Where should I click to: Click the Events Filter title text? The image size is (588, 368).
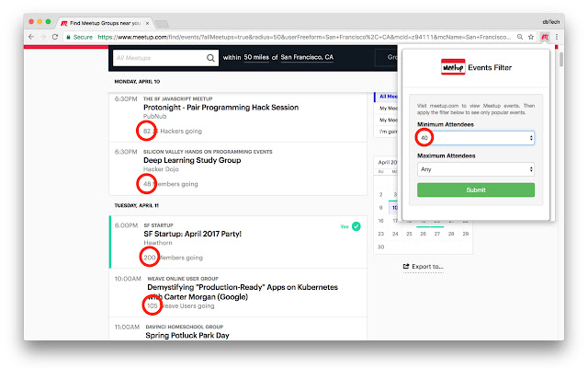tap(490, 67)
